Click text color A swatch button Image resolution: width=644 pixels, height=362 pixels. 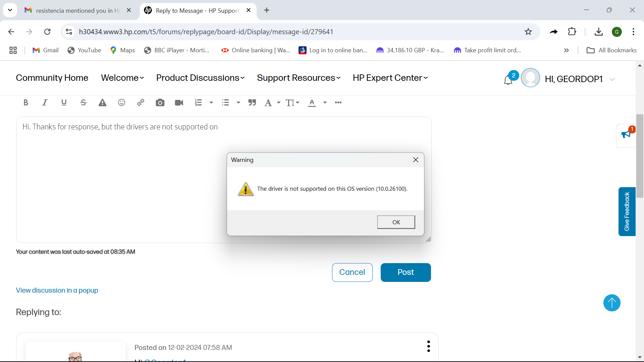(x=312, y=103)
